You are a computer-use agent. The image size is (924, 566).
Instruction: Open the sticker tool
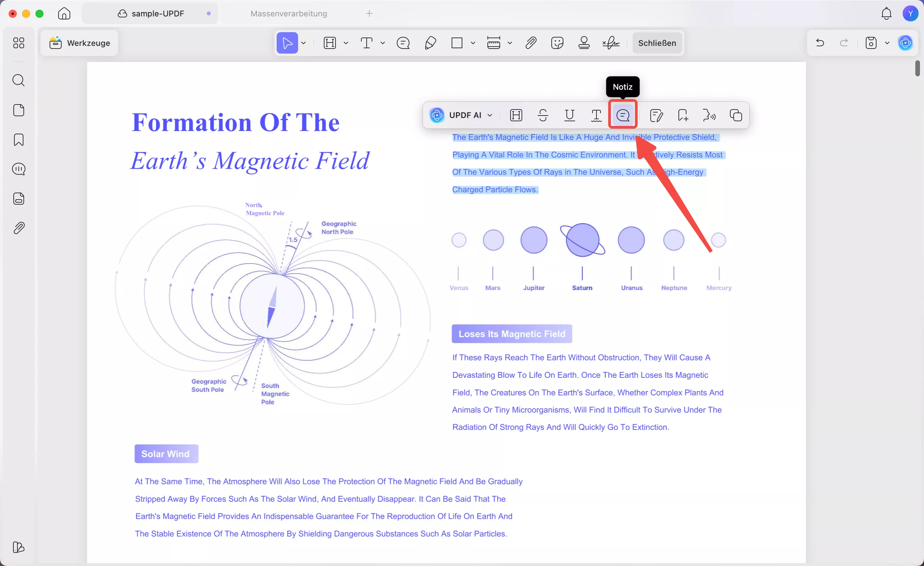(557, 43)
